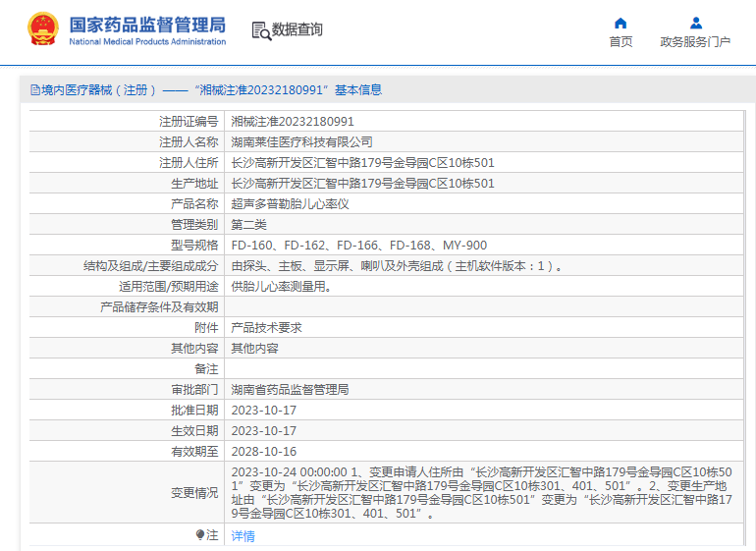Viewport: 756px width, 551px height.
Task: Click the 政务服务门户 user icon
Action: [x=696, y=24]
